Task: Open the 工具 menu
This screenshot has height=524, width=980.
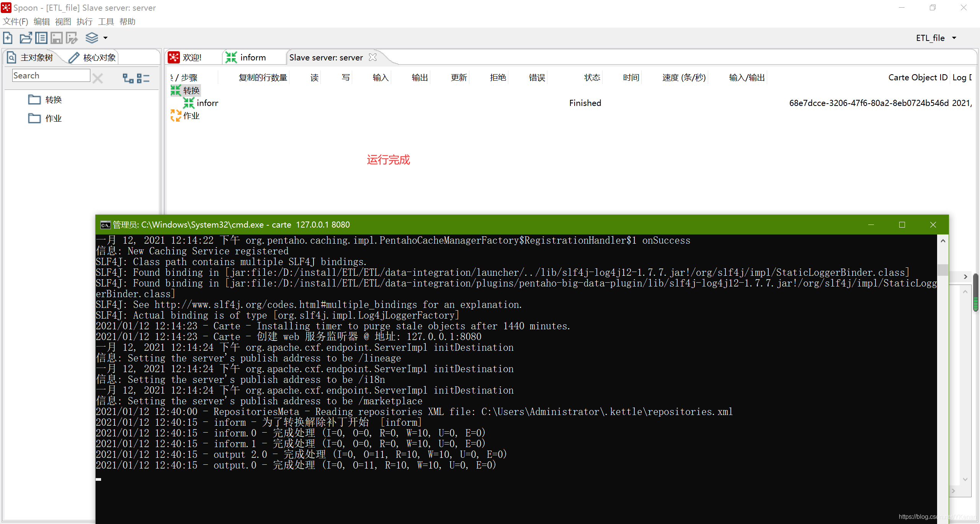Action: [x=106, y=21]
